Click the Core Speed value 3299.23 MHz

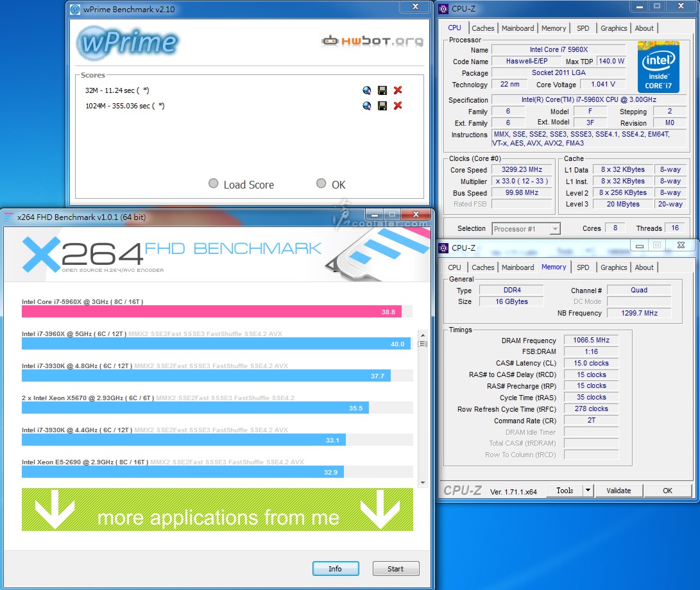pos(522,169)
